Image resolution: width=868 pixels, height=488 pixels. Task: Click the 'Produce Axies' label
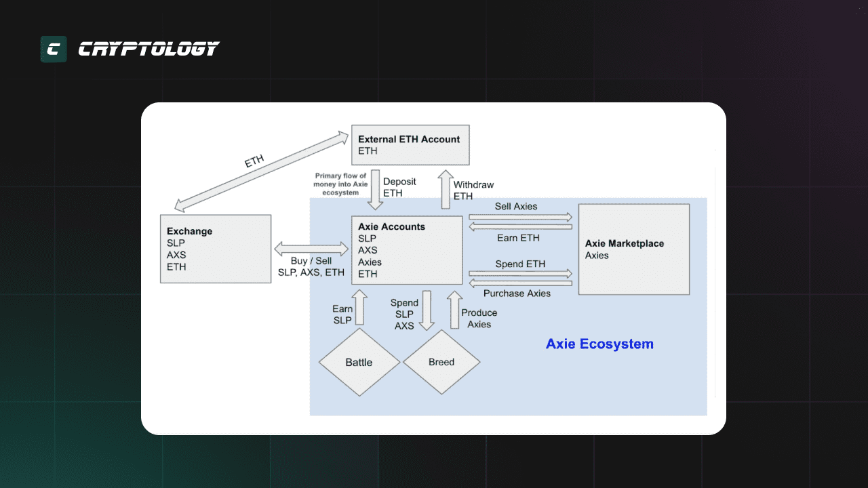coord(479,319)
